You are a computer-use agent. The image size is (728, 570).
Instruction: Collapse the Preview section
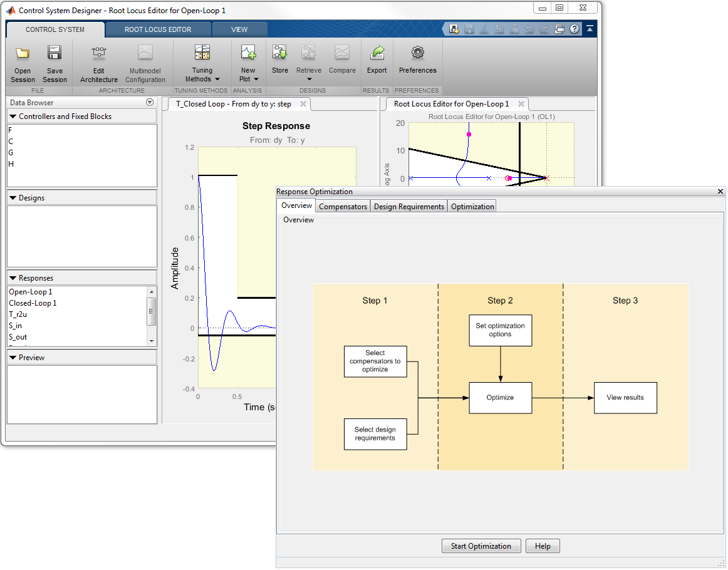pos(13,358)
